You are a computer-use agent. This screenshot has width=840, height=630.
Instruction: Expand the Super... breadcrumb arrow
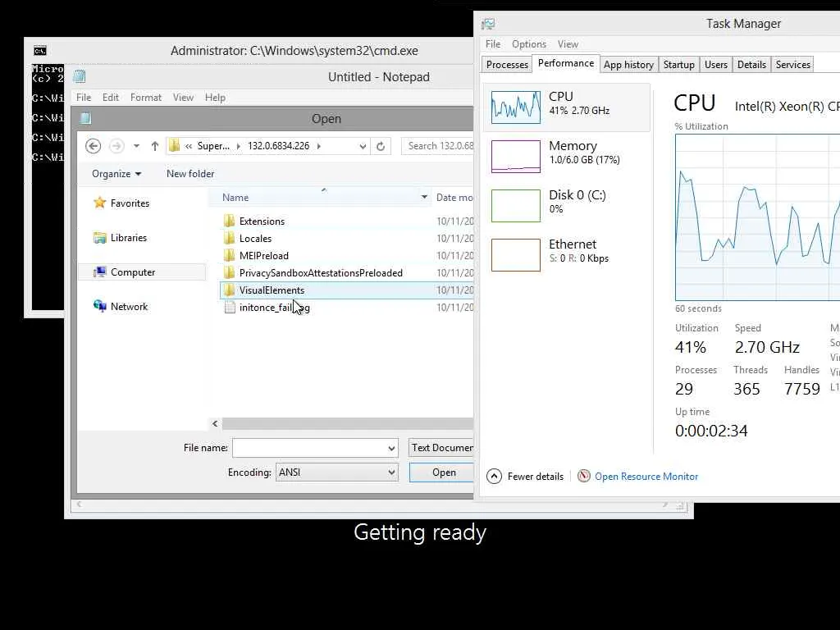[239, 146]
